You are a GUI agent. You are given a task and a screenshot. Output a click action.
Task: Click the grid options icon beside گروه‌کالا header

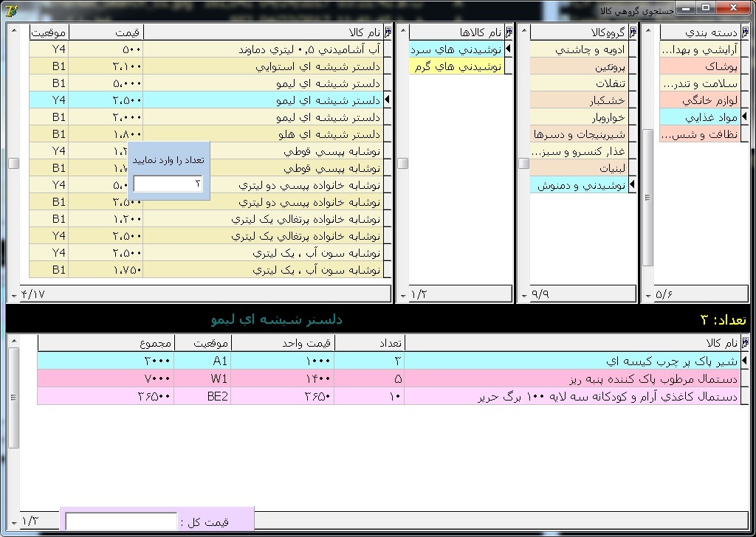pos(631,32)
